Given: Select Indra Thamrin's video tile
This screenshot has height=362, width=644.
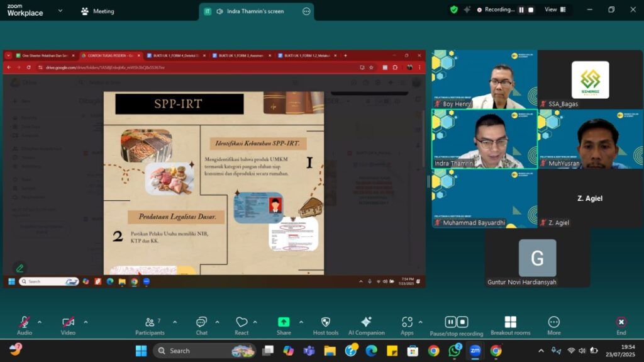Looking at the screenshot, I should pyautogui.click(x=484, y=139).
